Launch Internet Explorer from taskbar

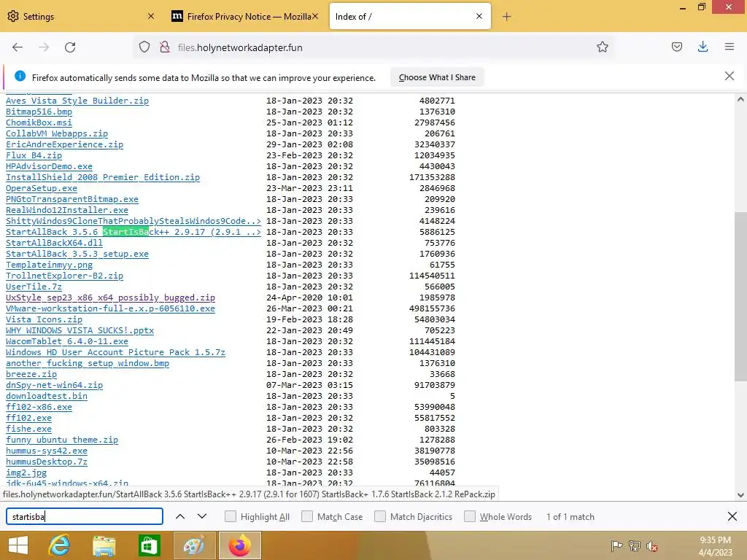tap(59, 545)
